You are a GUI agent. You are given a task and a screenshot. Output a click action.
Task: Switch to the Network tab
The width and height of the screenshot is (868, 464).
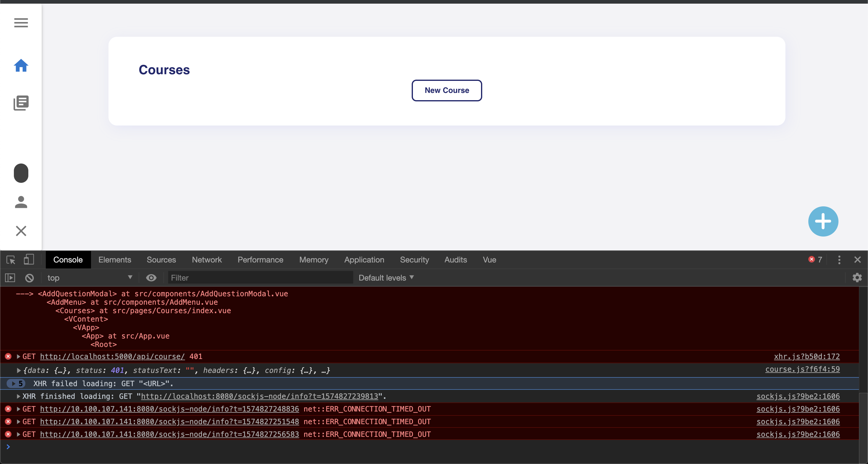(x=206, y=260)
